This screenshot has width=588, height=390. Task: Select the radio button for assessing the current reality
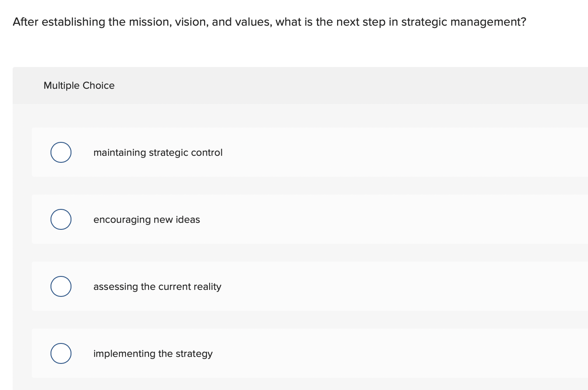[61, 286]
